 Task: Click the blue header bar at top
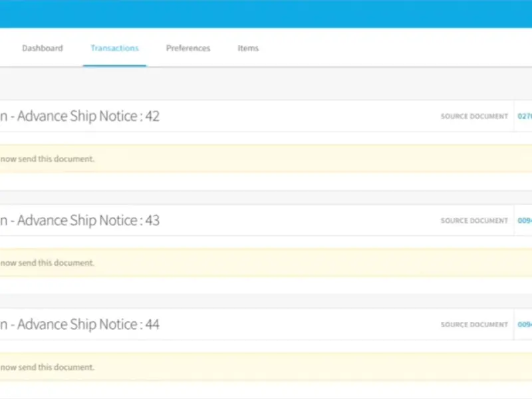pyautogui.click(x=266, y=13)
